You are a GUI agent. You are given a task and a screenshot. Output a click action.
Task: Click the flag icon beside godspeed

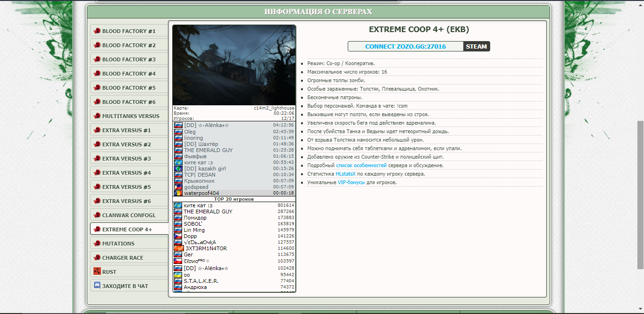178,187
